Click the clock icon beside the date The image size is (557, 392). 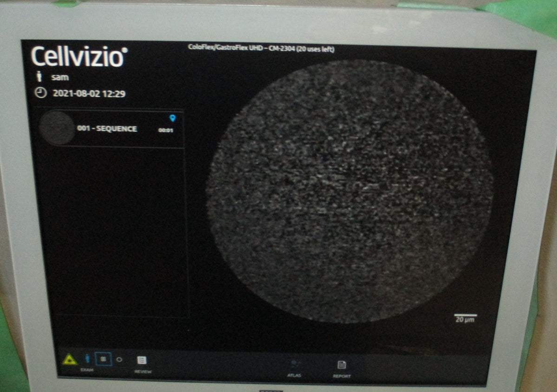41,93
